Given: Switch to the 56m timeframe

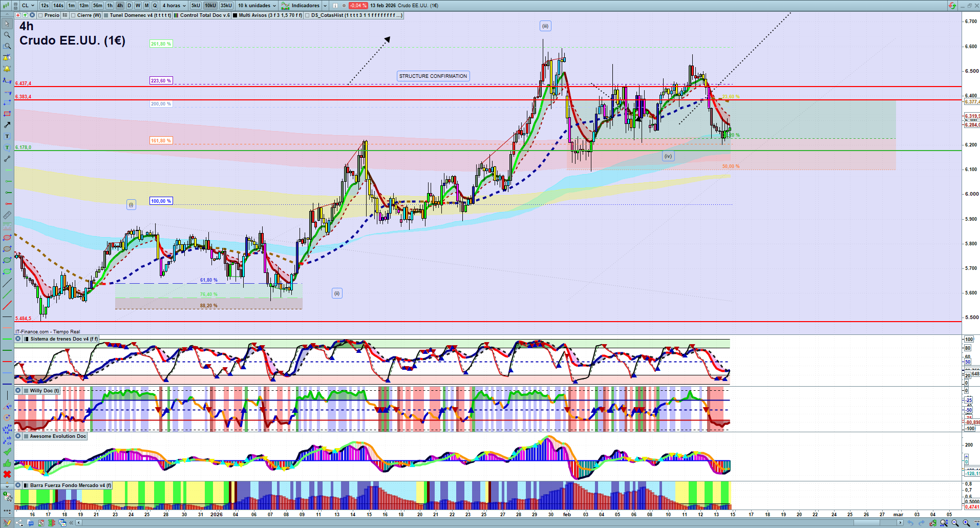Looking at the screenshot, I should coord(98,6).
